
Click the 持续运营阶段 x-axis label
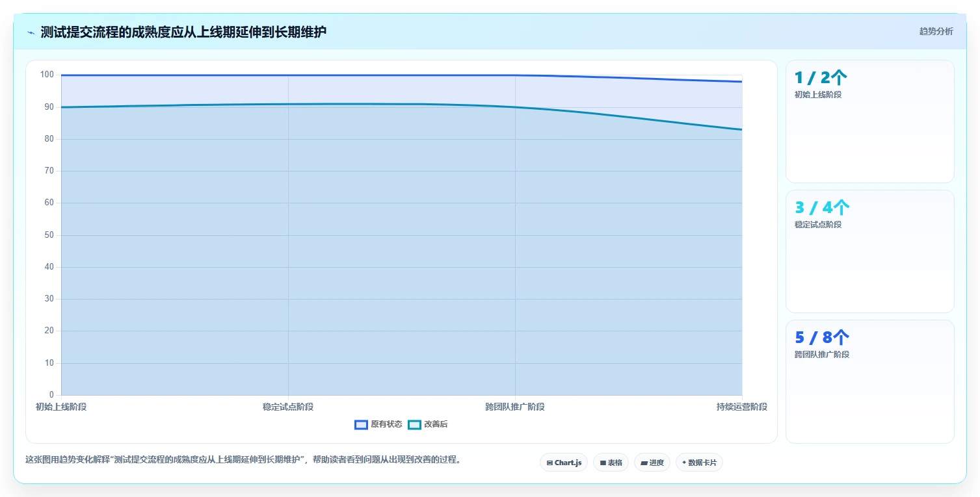[x=742, y=407]
